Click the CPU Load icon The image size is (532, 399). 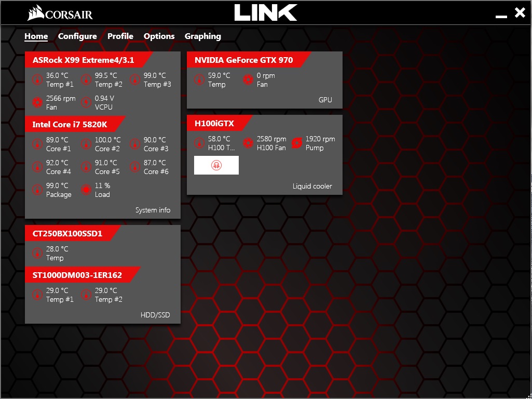coord(86,190)
